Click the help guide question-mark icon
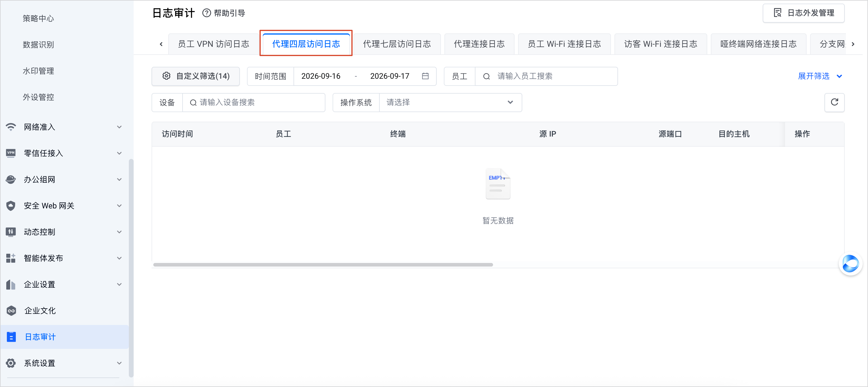868x387 pixels. pyautogui.click(x=206, y=13)
